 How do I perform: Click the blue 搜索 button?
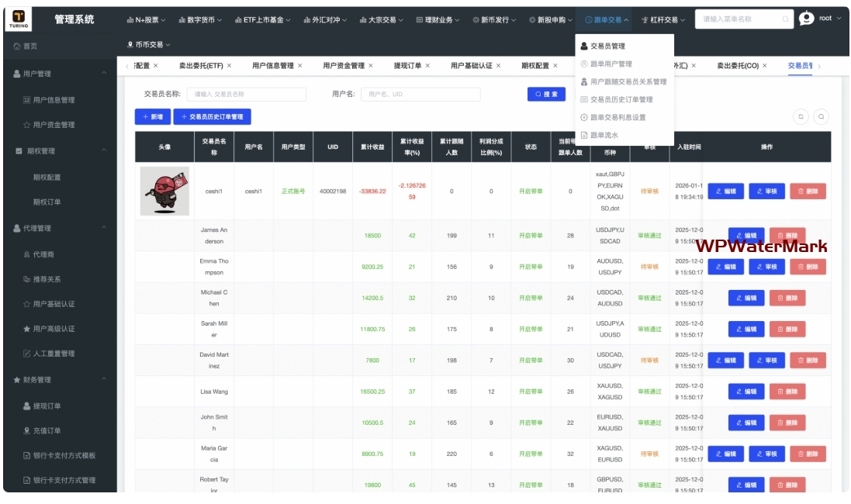tap(546, 94)
